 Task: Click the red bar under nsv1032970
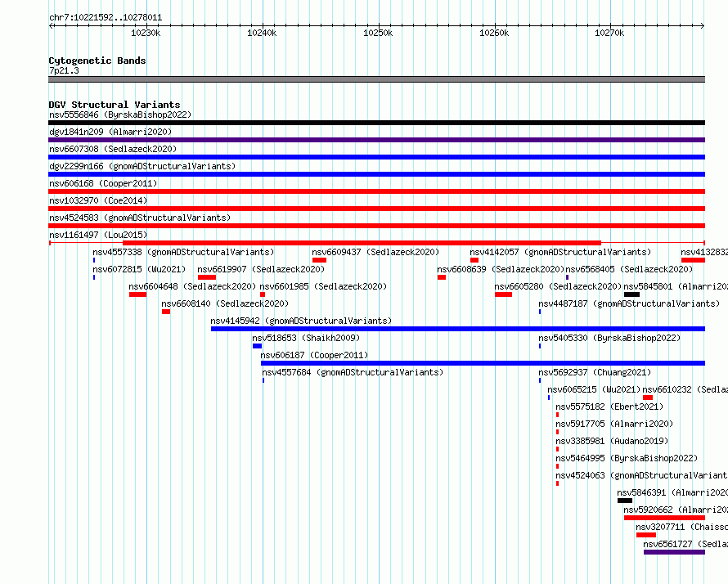tap(376, 209)
